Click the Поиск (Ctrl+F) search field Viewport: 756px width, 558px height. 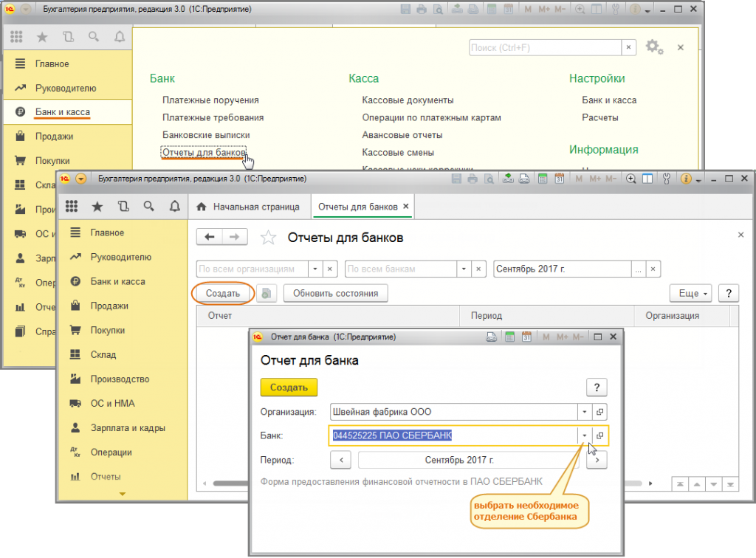pos(546,48)
